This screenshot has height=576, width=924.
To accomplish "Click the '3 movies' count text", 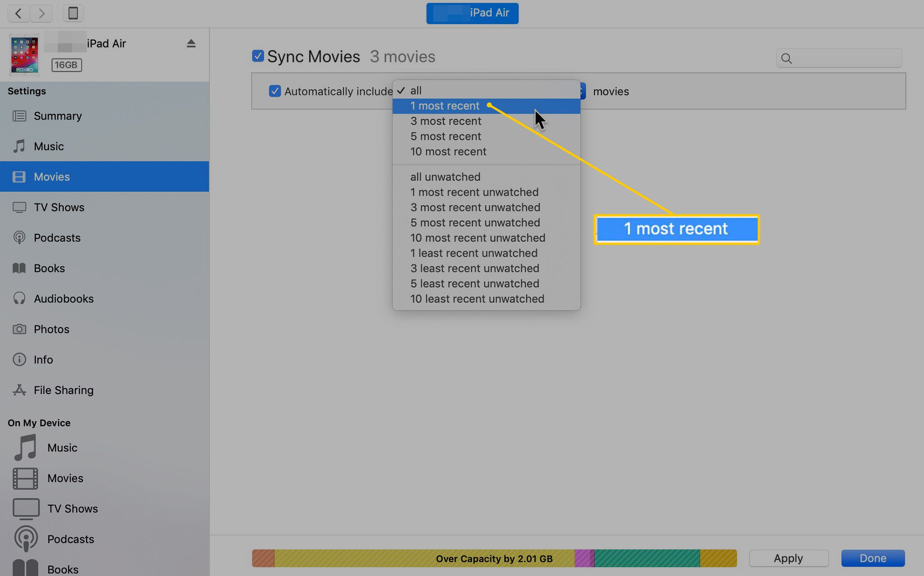I will (402, 57).
